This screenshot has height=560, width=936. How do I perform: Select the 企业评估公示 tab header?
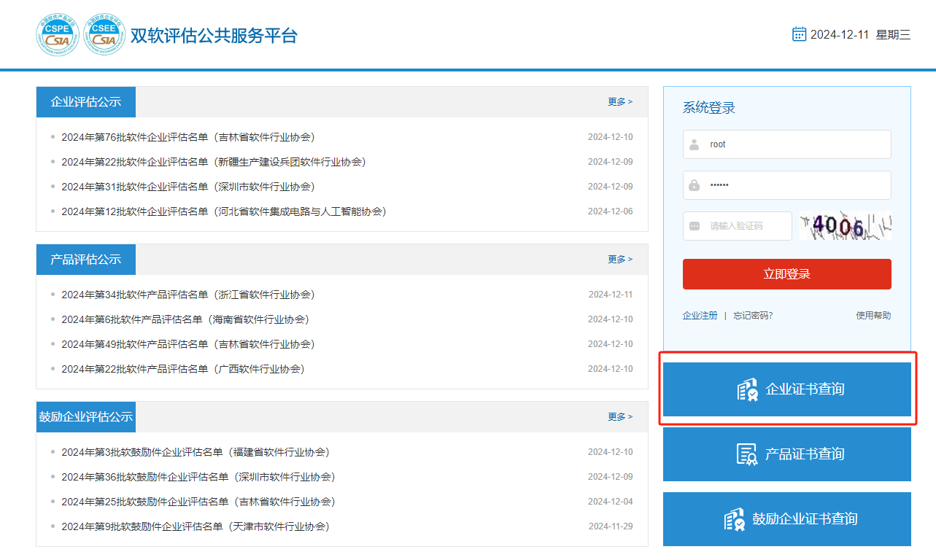86,102
